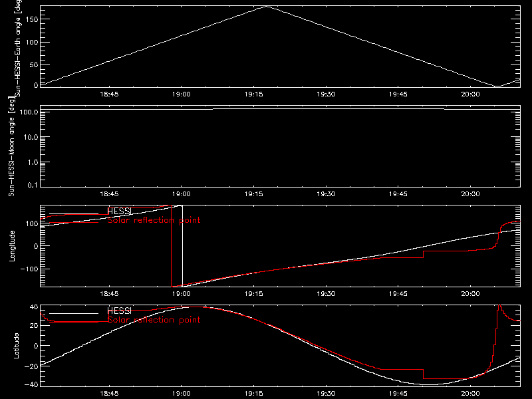Click 19:30 label under Earth angle plot
The image size is (532, 399).
(326, 94)
